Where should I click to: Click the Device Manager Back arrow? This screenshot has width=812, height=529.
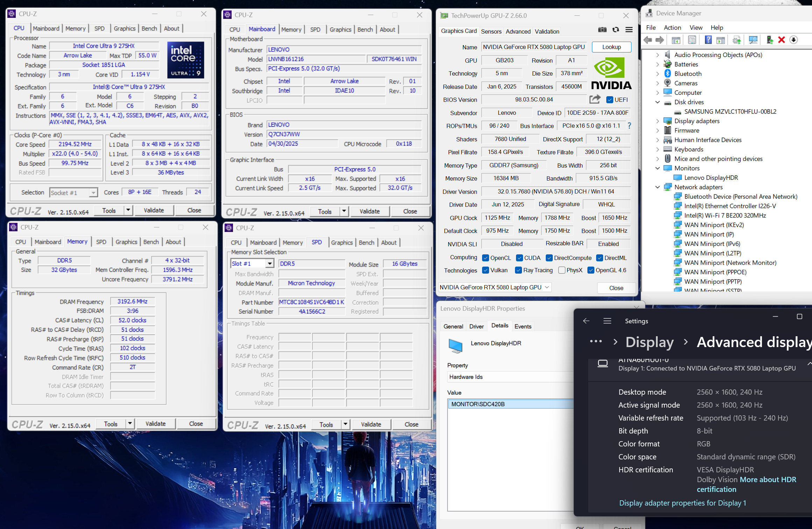(x=648, y=40)
